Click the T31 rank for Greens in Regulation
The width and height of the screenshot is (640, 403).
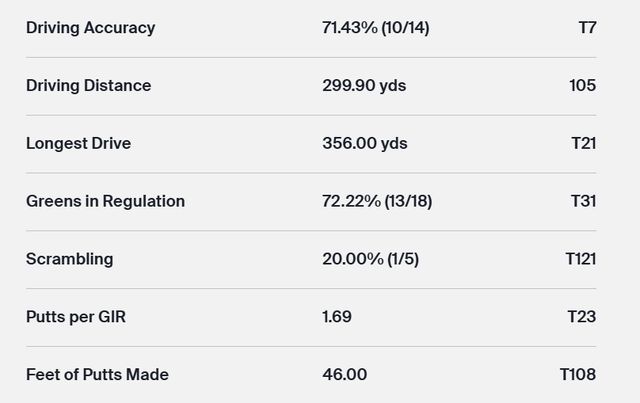click(583, 201)
